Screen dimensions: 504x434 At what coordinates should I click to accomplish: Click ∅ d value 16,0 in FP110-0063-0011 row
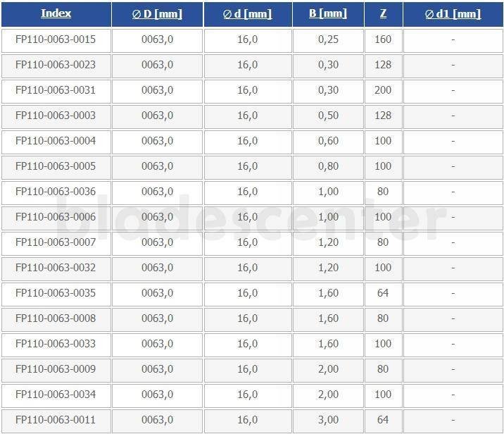[x=248, y=420]
